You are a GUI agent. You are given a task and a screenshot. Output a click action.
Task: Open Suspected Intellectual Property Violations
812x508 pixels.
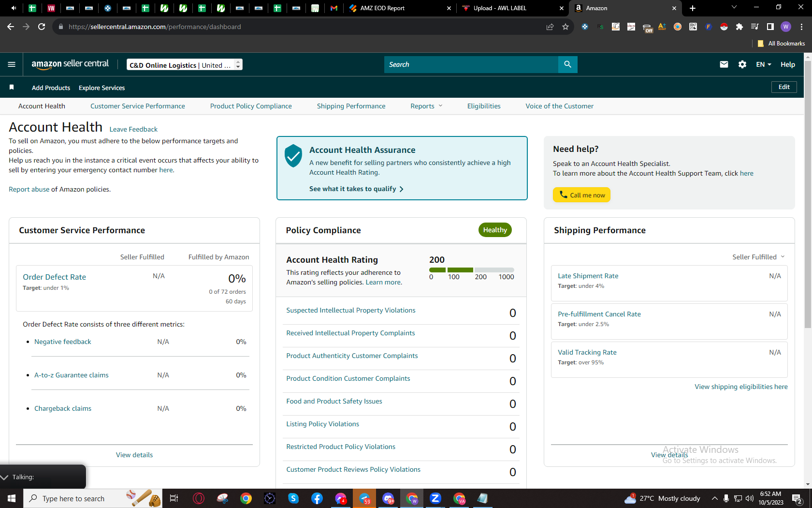(351, 310)
